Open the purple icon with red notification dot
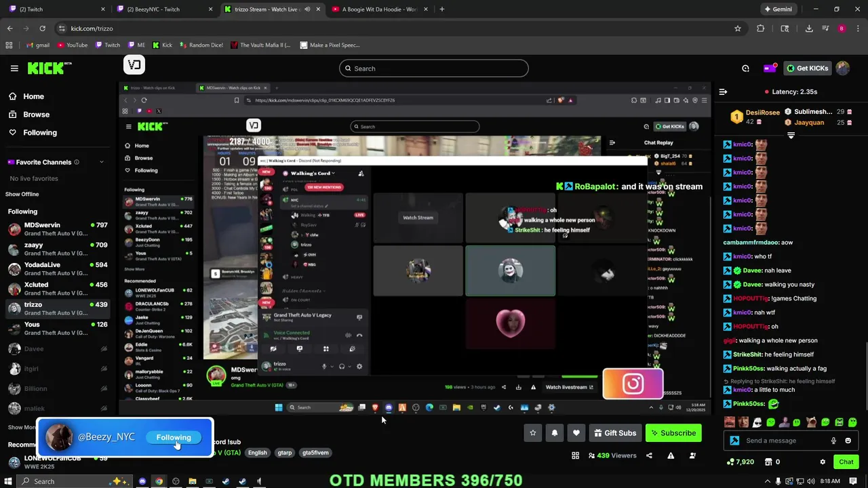This screenshot has height=488, width=868. [770, 68]
